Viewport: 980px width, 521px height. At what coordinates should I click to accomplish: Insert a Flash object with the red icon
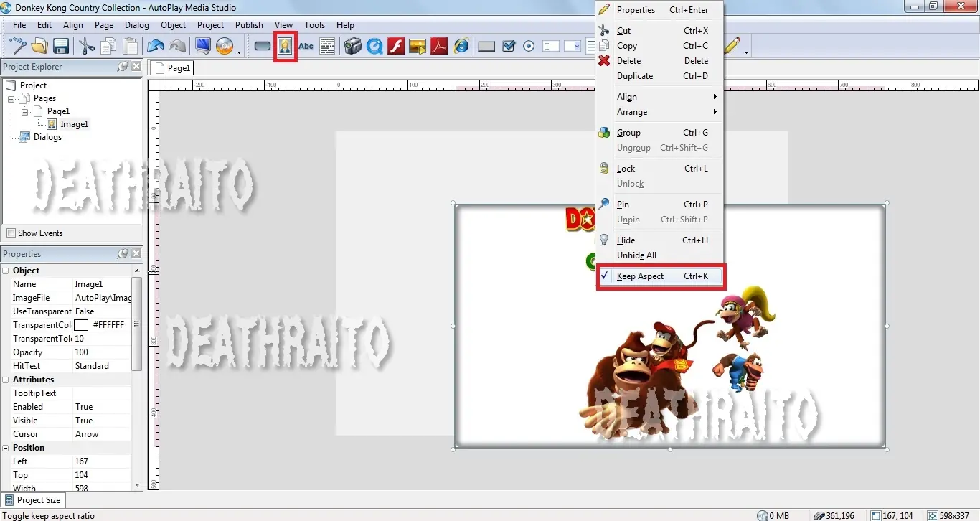396,47
